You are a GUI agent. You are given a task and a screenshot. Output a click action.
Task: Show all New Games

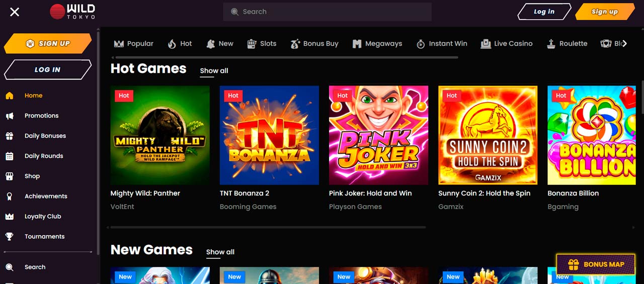(x=220, y=252)
